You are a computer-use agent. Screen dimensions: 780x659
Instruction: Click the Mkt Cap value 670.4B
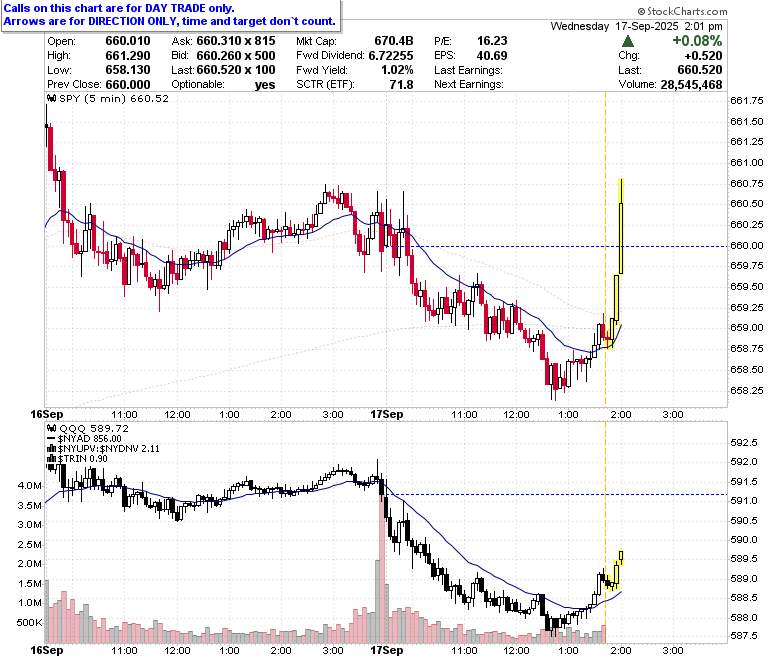393,41
